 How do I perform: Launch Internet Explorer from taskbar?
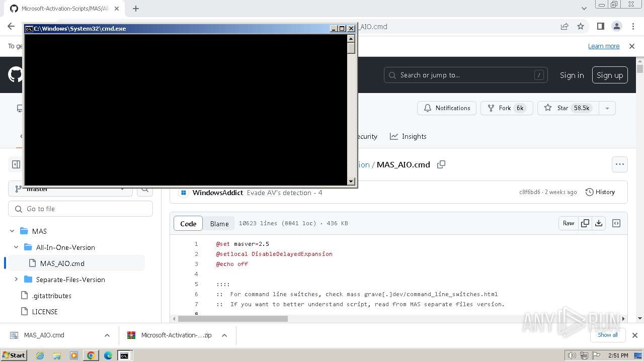click(40, 355)
